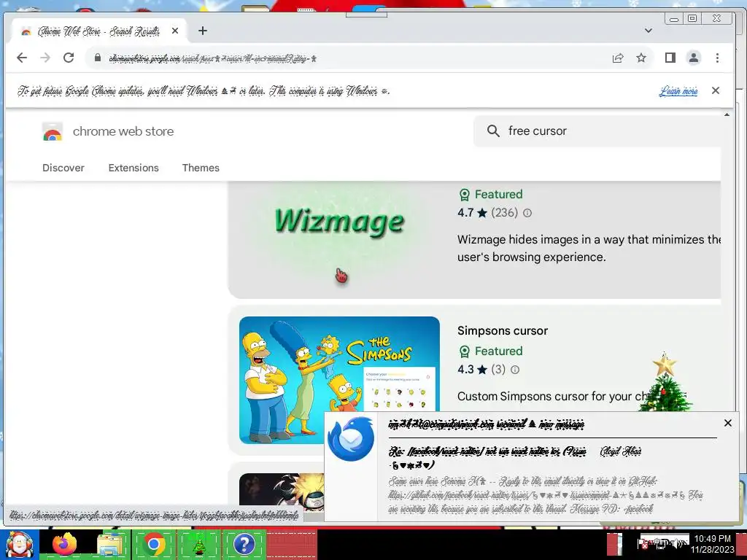View site info via the padlock icon
Image resolution: width=747 pixels, height=560 pixels.
(x=98, y=58)
